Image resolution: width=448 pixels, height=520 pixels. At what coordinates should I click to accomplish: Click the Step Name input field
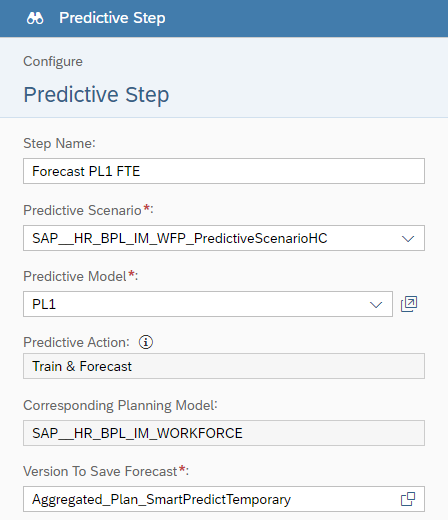pos(224,171)
